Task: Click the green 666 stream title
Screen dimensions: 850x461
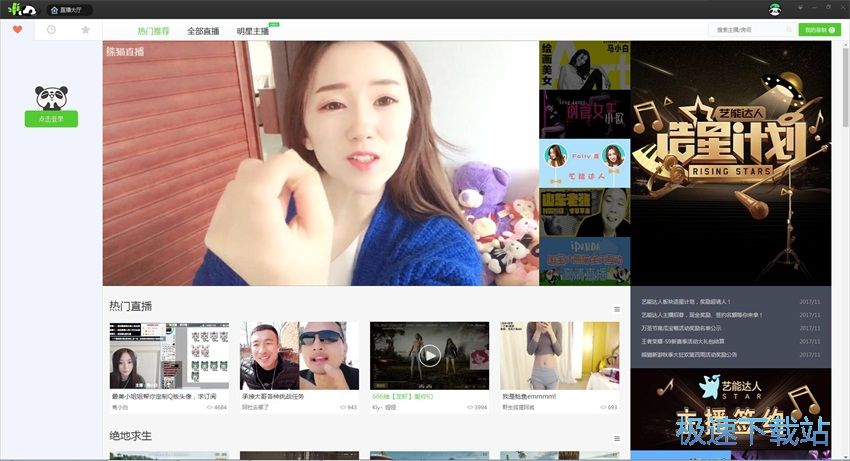Action: [x=403, y=396]
